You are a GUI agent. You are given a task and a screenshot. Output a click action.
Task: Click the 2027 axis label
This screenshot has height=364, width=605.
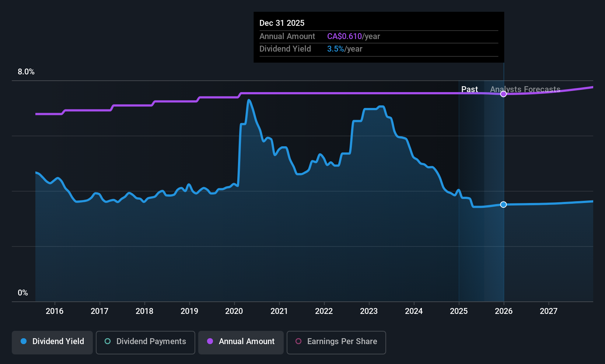[x=549, y=311]
